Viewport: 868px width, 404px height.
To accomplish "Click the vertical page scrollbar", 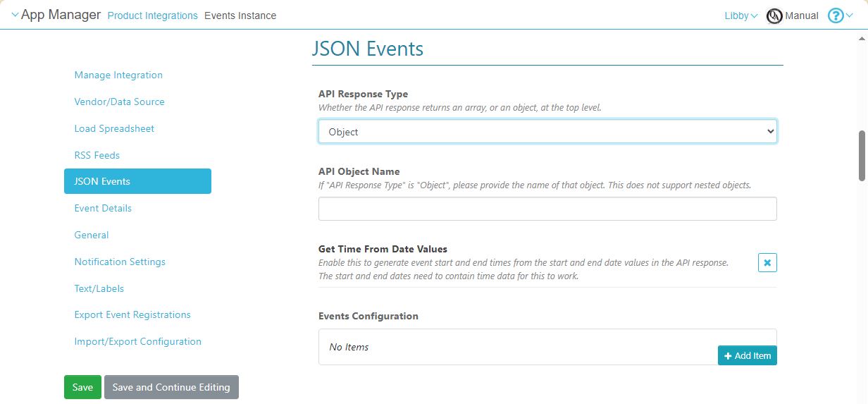I will 862,155.
